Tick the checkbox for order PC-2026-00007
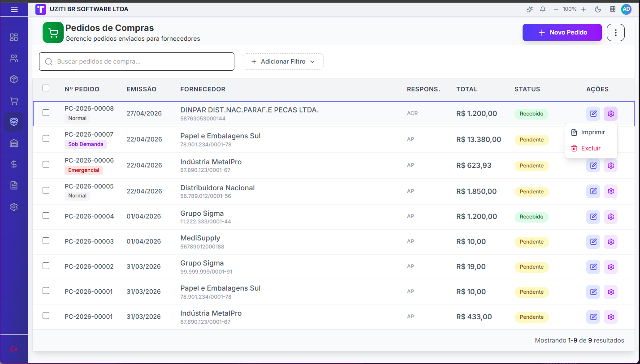This screenshot has height=364, width=640. pos(46,138)
